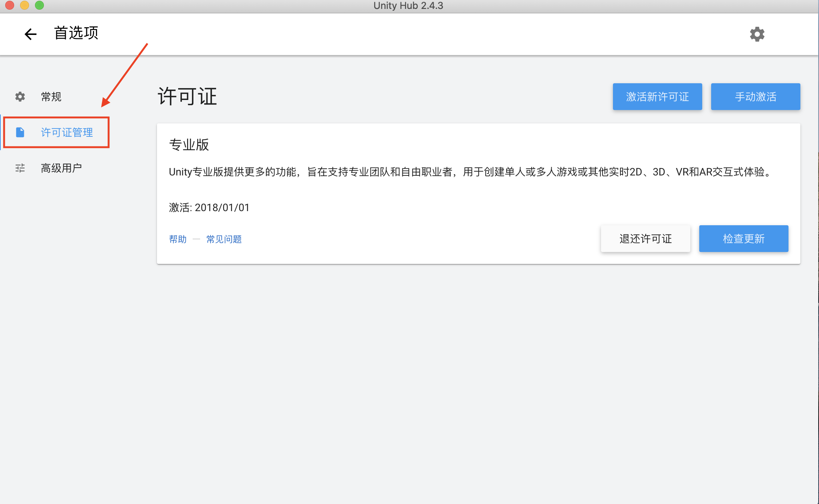Open the 帮助 link

(178, 239)
